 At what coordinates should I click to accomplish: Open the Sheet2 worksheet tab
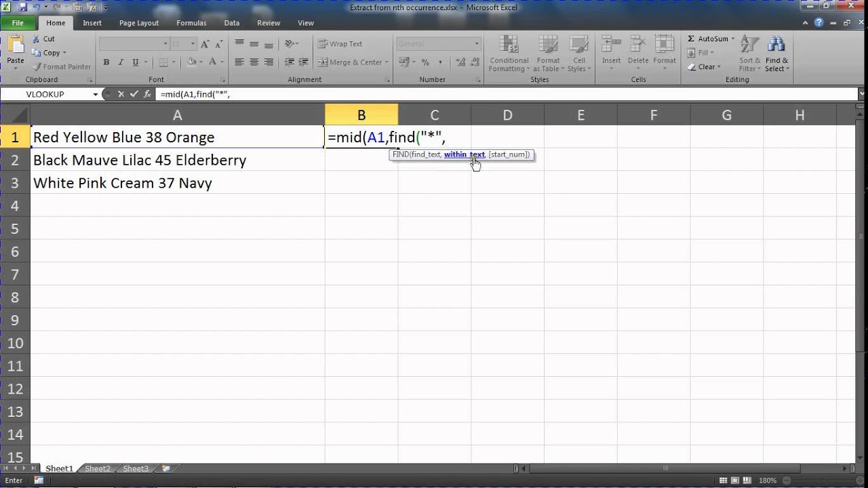[98, 468]
